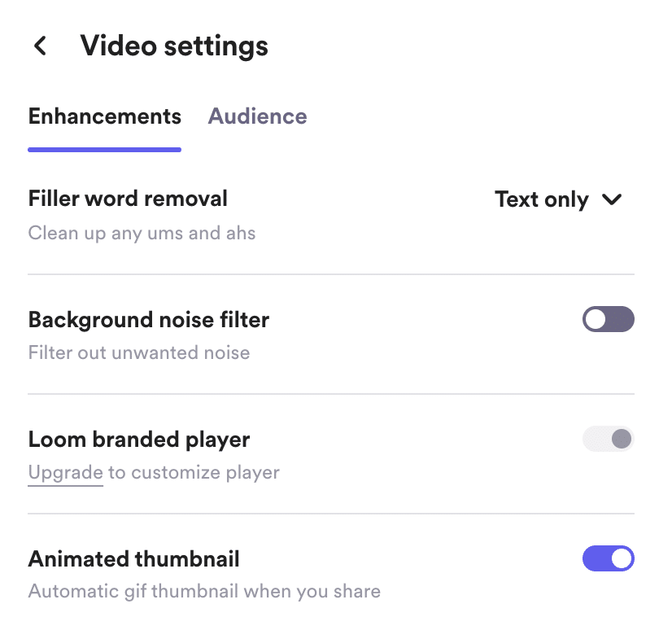
Task: Click the Animated thumbnail label
Action: [x=133, y=559]
